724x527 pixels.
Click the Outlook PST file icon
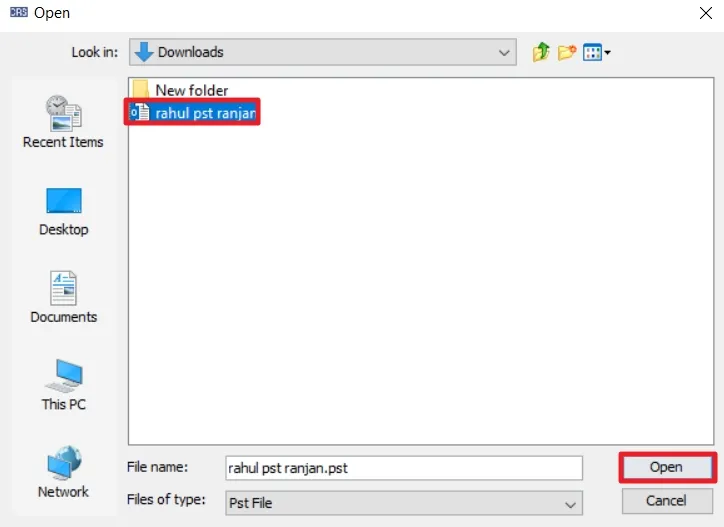click(140, 112)
